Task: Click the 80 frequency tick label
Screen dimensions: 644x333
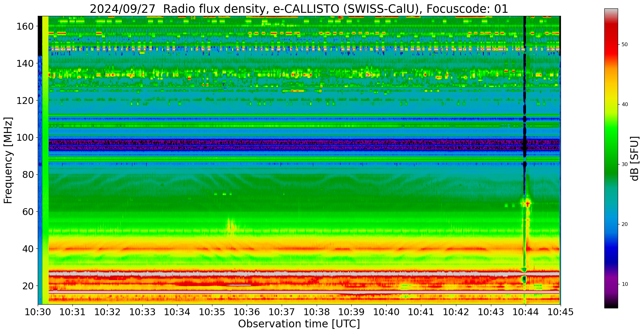Action: pyautogui.click(x=28, y=174)
